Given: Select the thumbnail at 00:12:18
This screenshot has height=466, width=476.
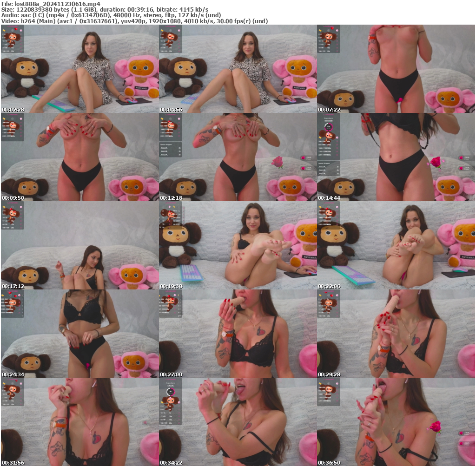Looking at the screenshot, I should click(238, 157).
